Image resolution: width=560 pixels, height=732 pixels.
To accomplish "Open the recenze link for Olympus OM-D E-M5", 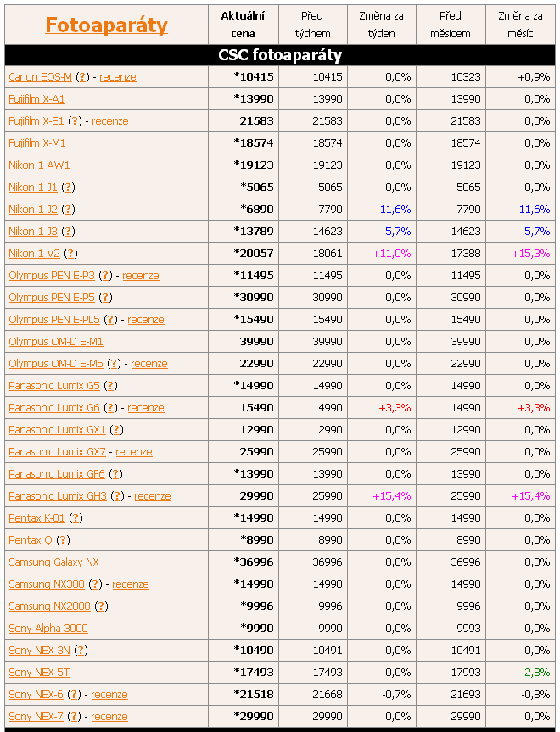I will pos(149,364).
